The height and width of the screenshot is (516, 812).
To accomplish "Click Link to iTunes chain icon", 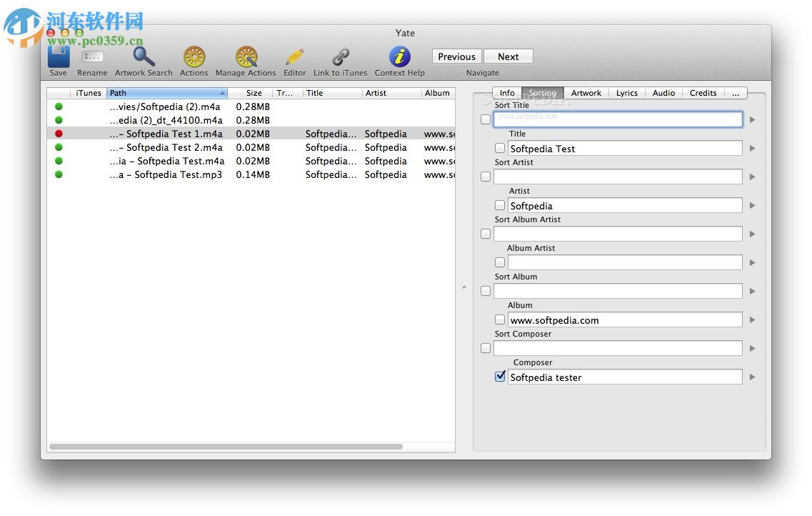I will [340, 57].
